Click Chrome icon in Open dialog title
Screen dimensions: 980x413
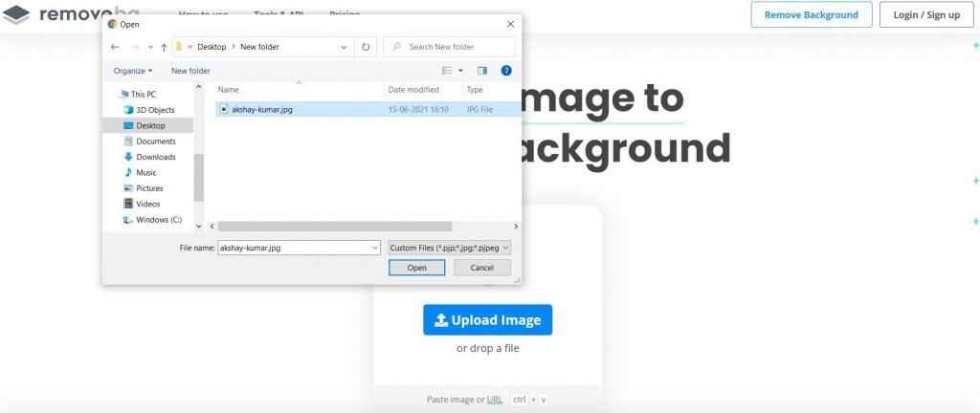113,24
